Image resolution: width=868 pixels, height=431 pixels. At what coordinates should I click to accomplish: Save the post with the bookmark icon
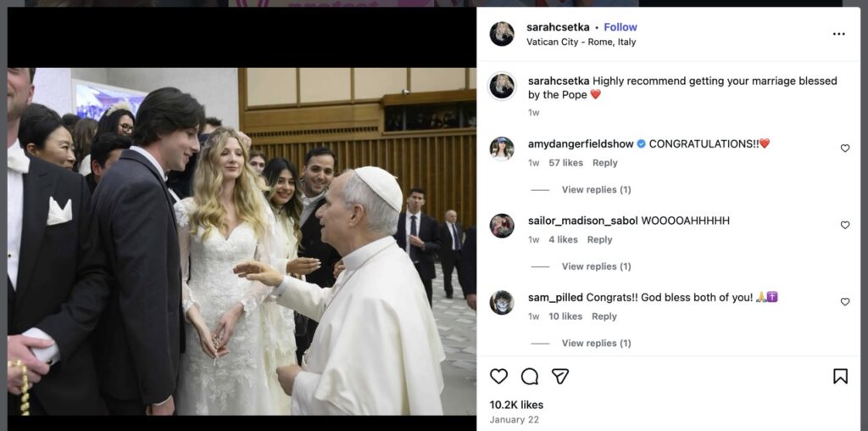[840, 376]
